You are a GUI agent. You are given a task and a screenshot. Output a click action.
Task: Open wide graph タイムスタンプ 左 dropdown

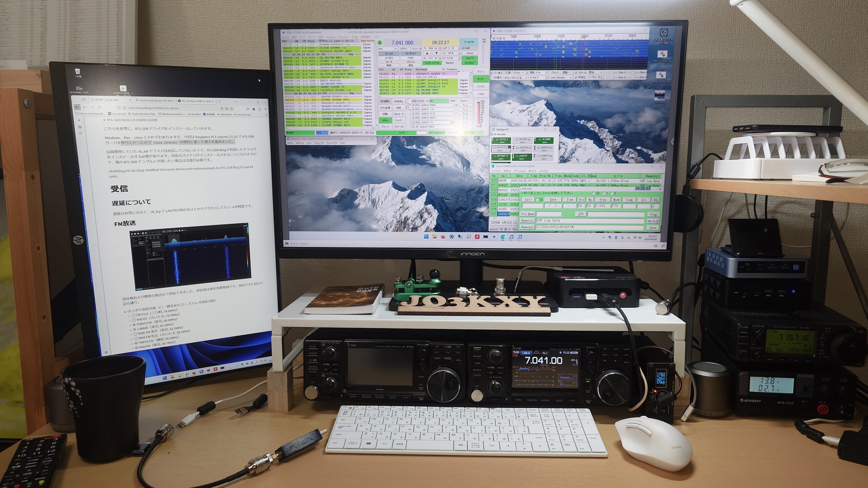click(523, 78)
